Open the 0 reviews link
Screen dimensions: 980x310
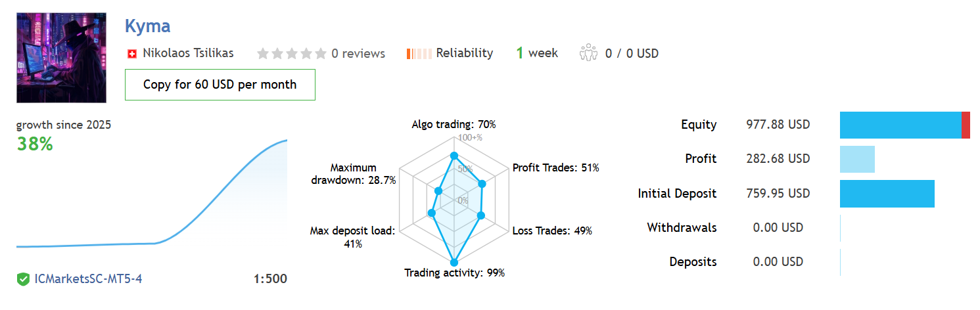coord(358,54)
